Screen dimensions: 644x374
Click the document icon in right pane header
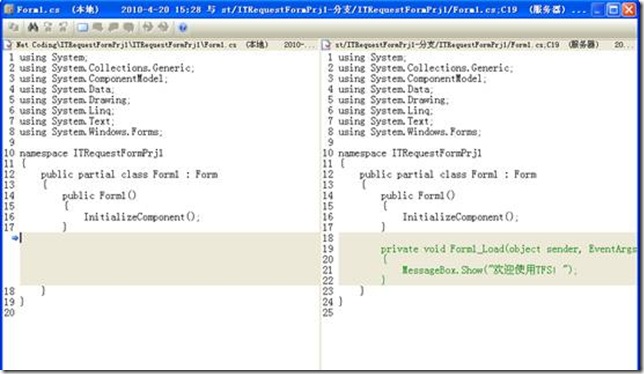(327, 44)
